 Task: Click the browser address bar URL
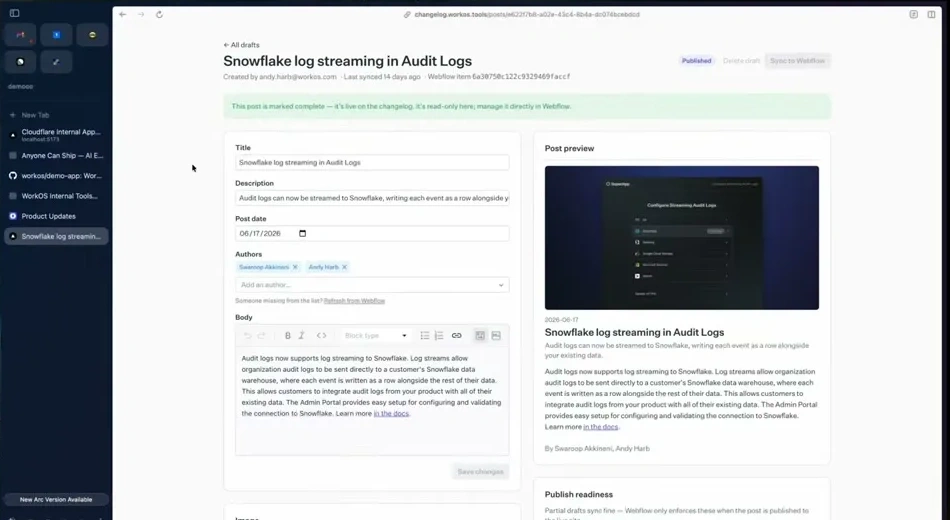click(526, 15)
